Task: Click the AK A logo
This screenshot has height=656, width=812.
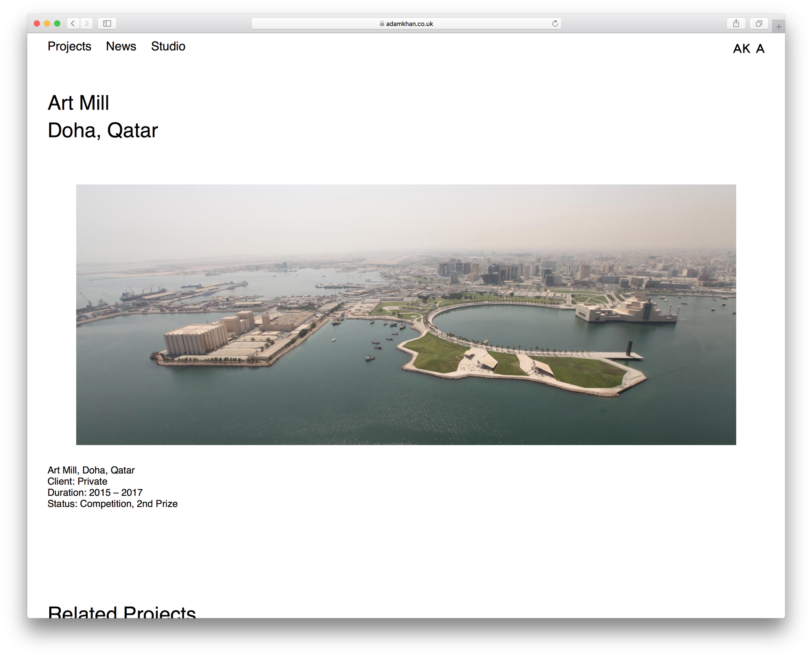Action: 748,49
